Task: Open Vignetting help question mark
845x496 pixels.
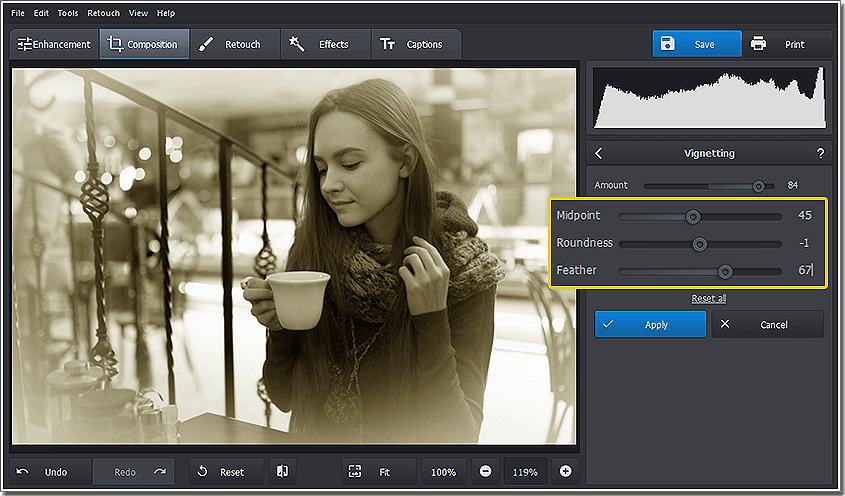Action: 820,153
